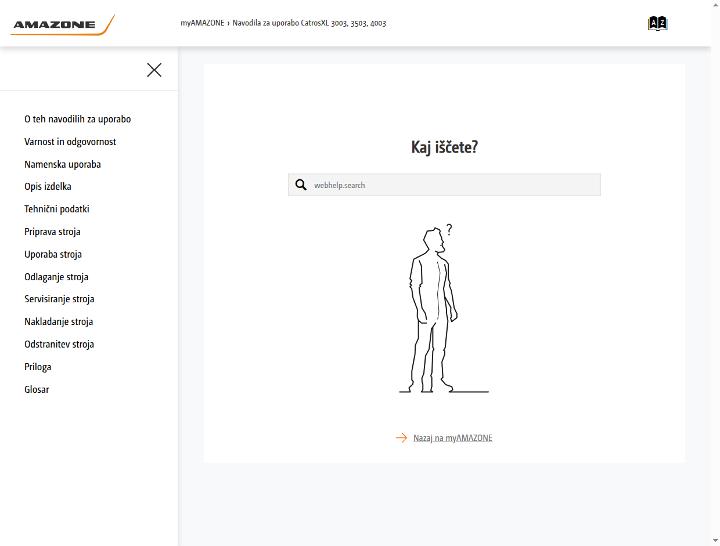Click the magnifying glass search icon
The height and width of the screenshot is (546, 720).
pos(301,185)
